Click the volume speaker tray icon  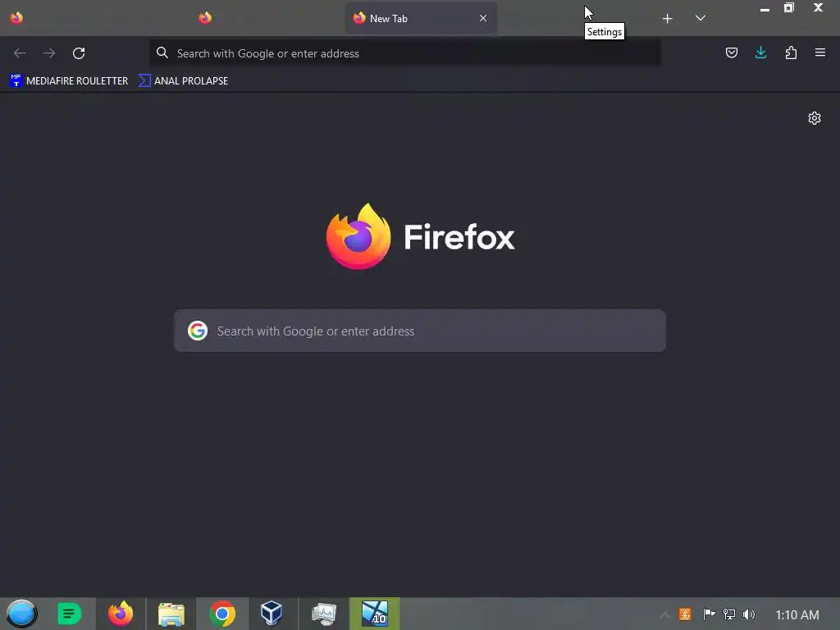click(x=749, y=614)
